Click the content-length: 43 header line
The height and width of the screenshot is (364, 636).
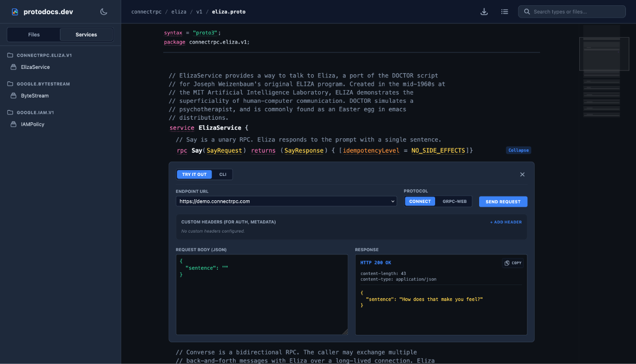pyautogui.click(x=383, y=273)
